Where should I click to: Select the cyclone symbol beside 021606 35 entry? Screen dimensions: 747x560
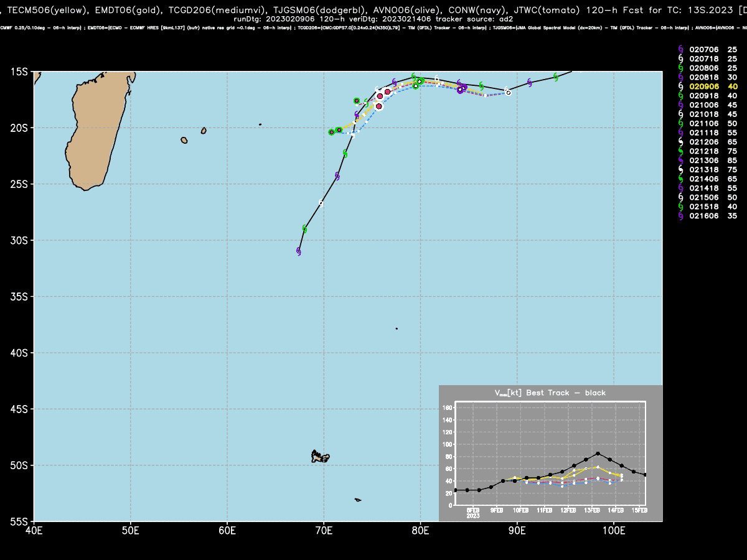pyautogui.click(x=680, y=216)
